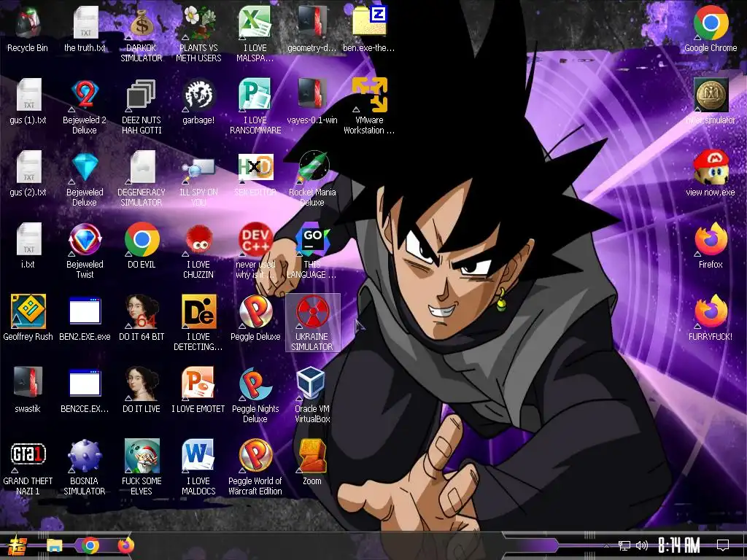747x560 pixels.
Task: Open the truth.txt file icon
Action: [x=85, y=29]
